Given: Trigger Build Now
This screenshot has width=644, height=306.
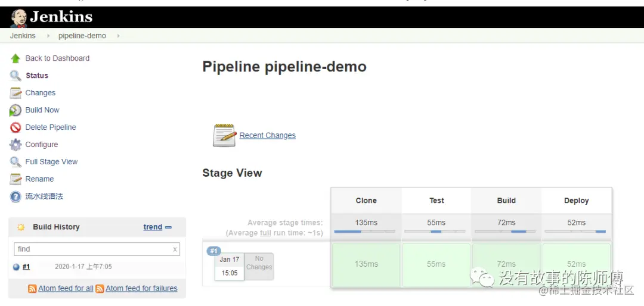Looking at the screenshot, I should (42, 110).
